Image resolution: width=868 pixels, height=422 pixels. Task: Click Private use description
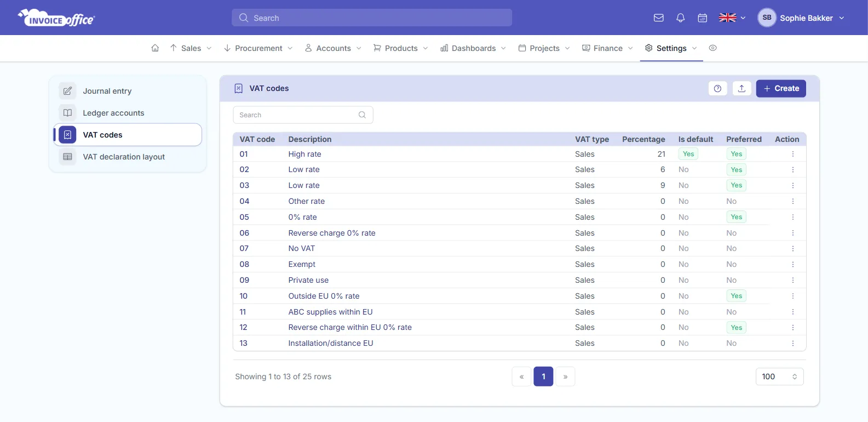point(308,280)
